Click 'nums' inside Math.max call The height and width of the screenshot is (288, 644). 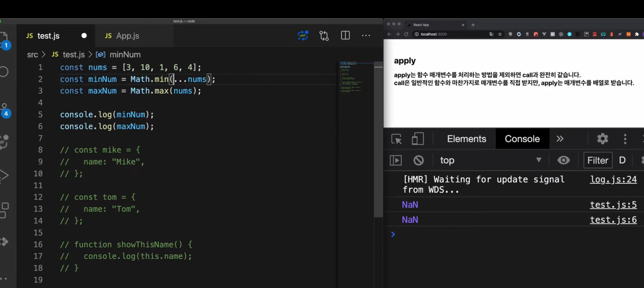(183, 91)
